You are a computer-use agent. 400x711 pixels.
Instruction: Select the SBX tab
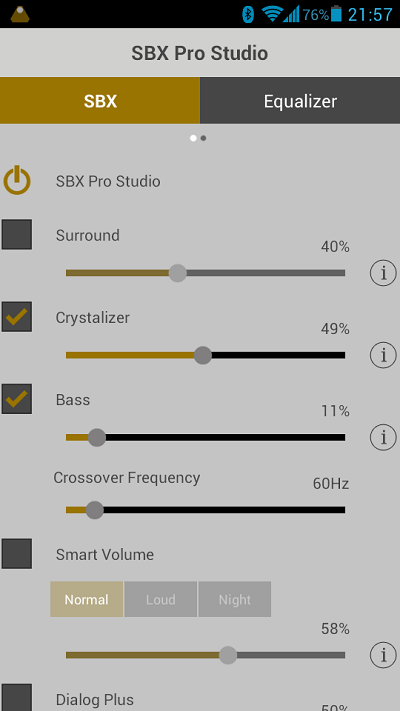pyautogui.click(x=100, y=101)
